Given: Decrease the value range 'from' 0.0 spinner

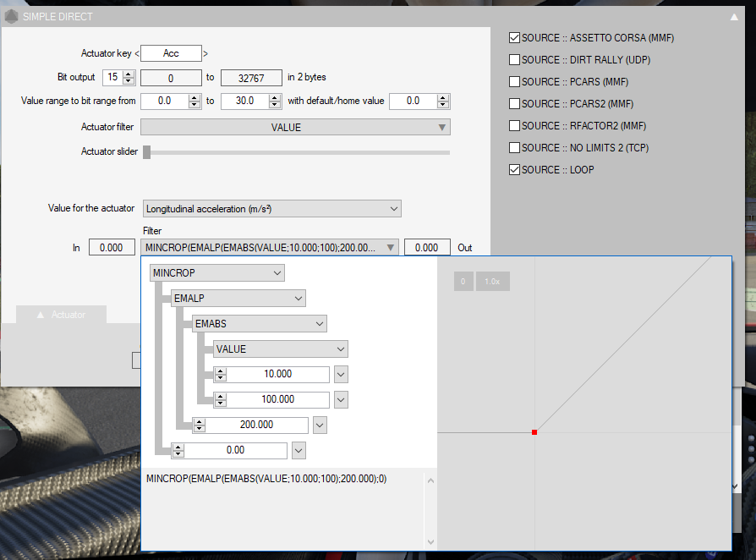Looking at the screenshot, I should (x=194, y=104).
